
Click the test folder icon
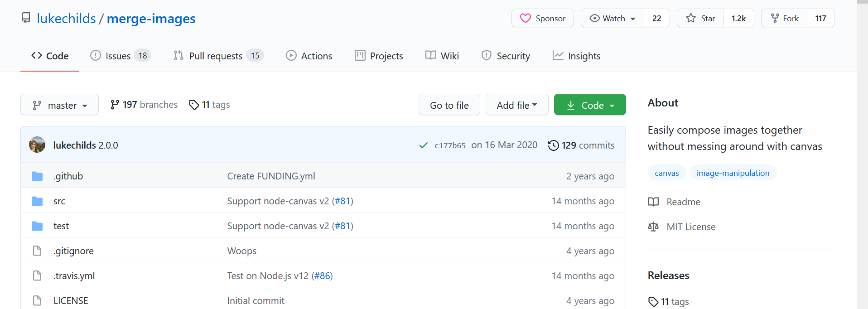[x=37, y=226]
